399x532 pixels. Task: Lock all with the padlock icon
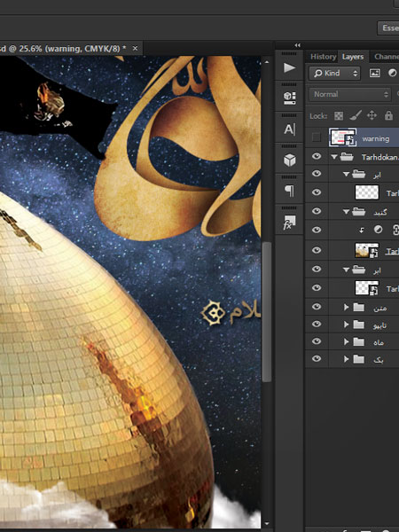pos(389,115)
